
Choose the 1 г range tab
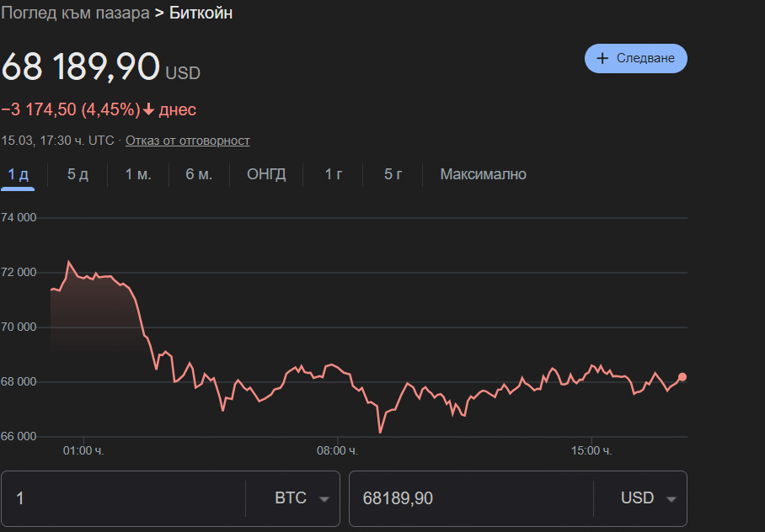click(334, 174)
